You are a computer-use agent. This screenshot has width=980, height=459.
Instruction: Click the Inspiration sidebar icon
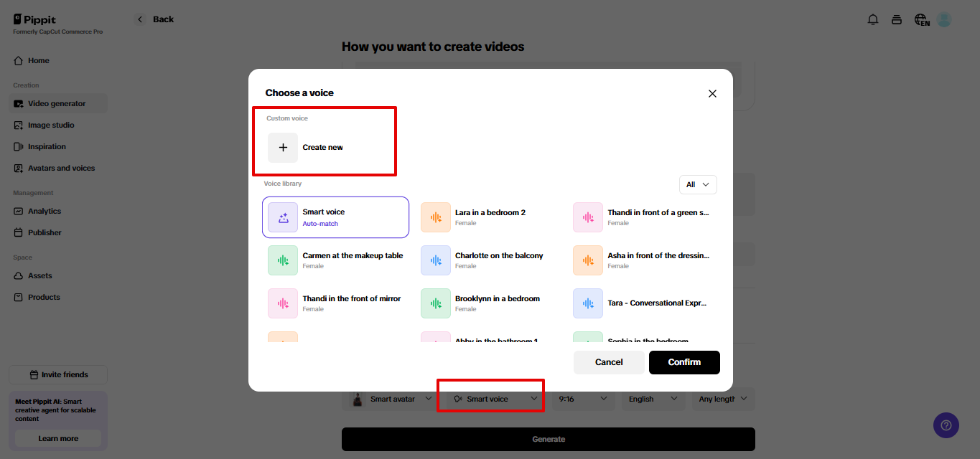tap(19, 146)
